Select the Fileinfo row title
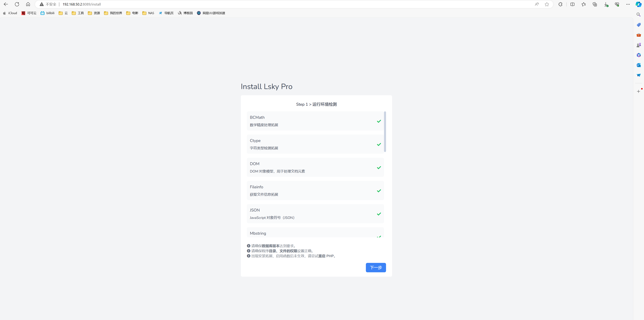The image size is (644, 320). 256,187
